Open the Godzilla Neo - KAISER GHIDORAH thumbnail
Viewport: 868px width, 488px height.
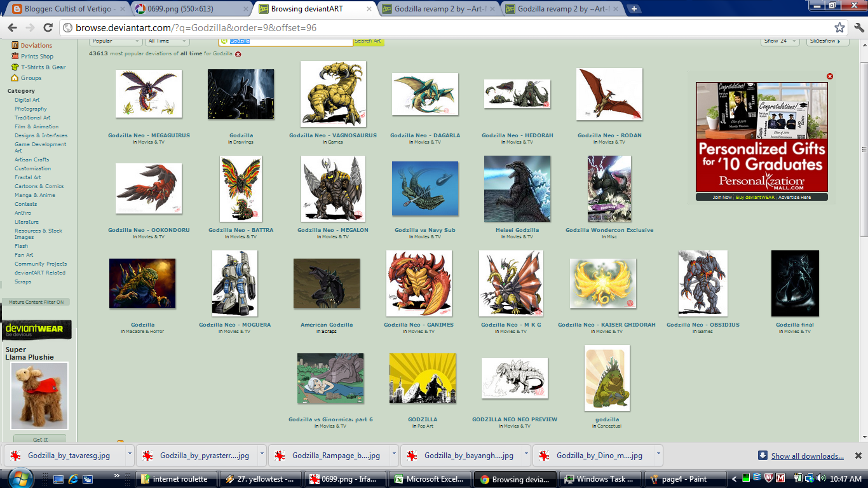603,283
